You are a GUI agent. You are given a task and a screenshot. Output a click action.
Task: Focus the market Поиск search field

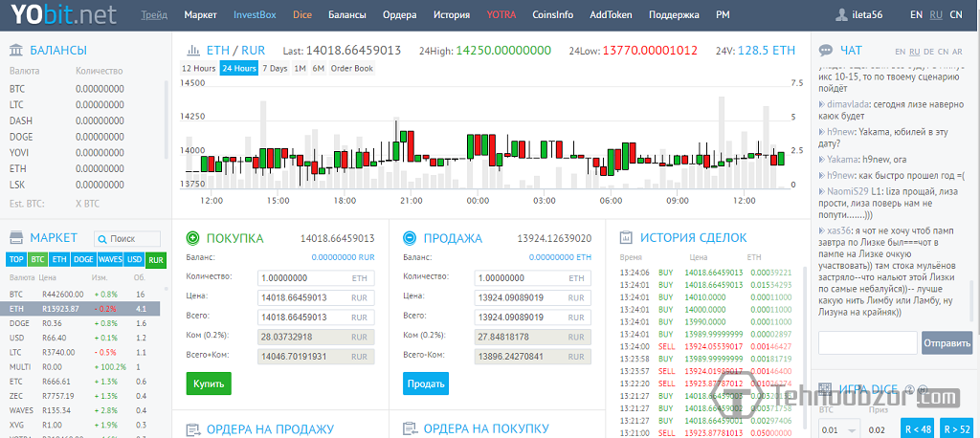tap(127, 239)
